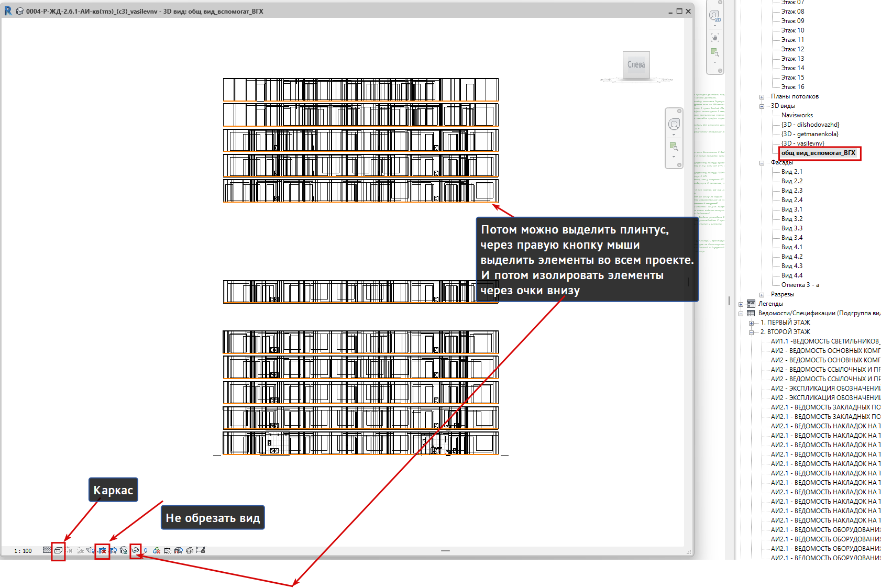Image resolution: width=881 pixels, height=588 pixels.
Task: Open the 2D steering wheel tool
Action: [x=715, y=15]
